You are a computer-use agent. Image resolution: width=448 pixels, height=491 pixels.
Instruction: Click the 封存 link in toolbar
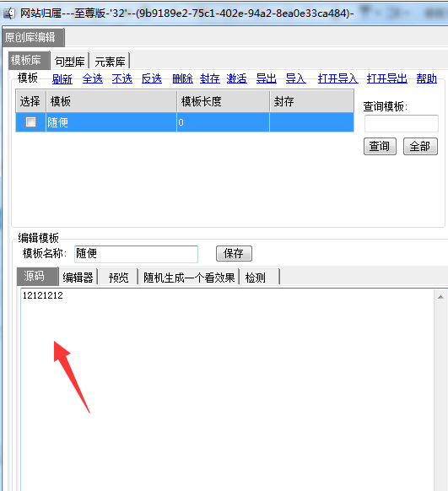(210, 78)
